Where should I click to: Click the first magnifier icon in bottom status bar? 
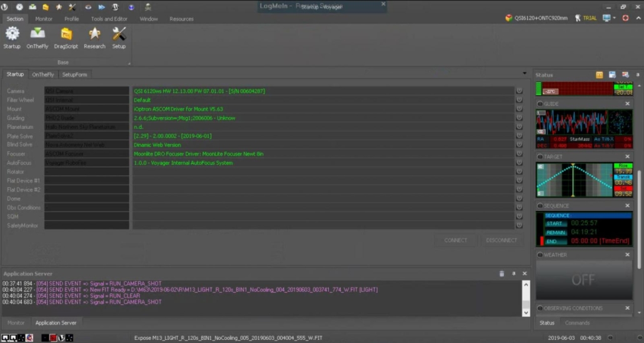[x=5, y=337]
